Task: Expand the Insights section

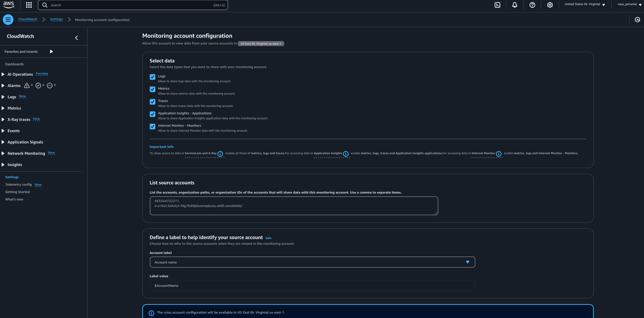Action: tap(3, 165)
